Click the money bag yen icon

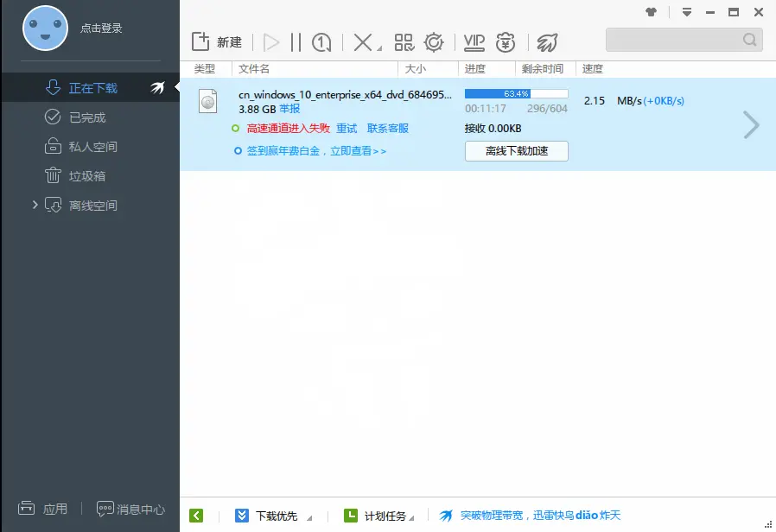(506, 42)
